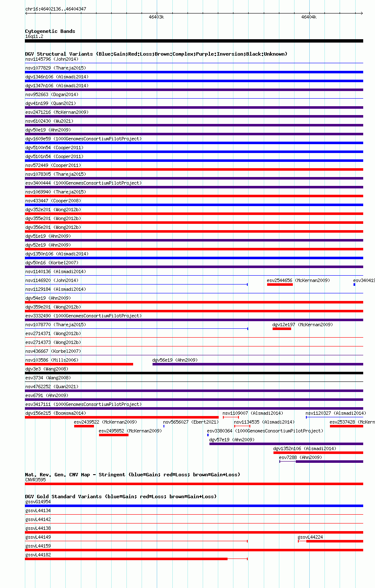Open dgv355e201 (Wong2012b) variant
This screenshot has height=588, width=375.
(x=53, y=218)
